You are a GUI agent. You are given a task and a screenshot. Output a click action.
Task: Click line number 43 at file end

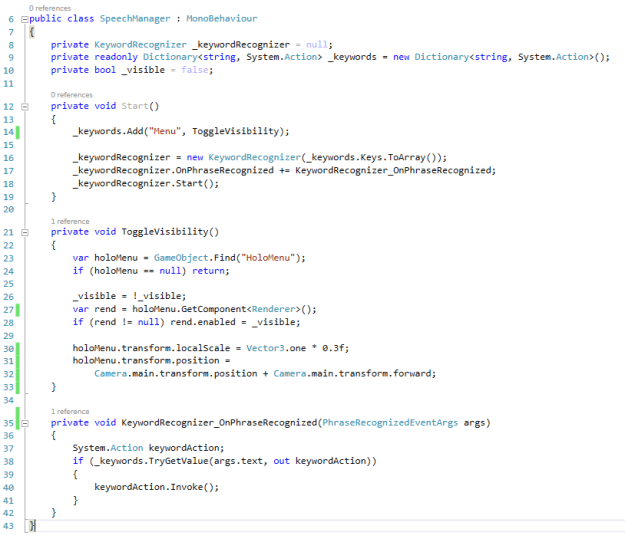click(11, 525)
